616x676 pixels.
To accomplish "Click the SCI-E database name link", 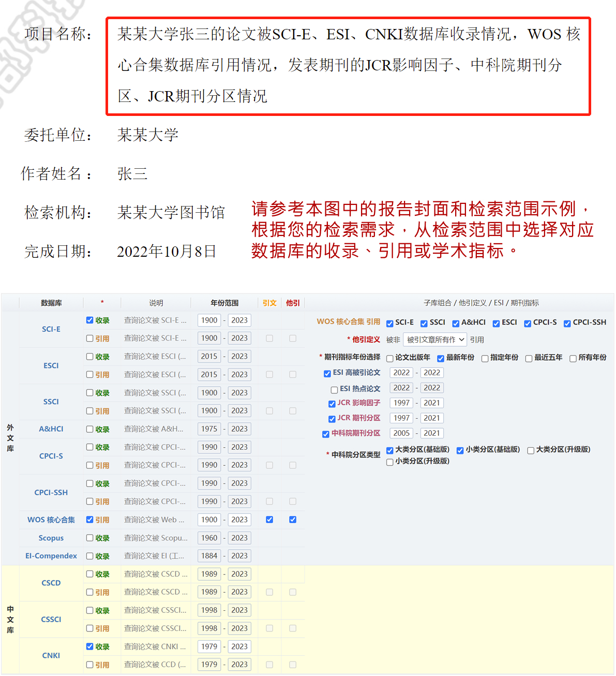I will (x=51, y=329).
